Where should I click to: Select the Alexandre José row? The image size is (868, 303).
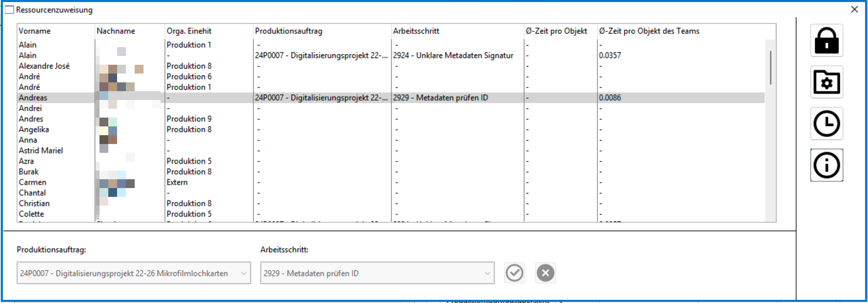point(44,66)
